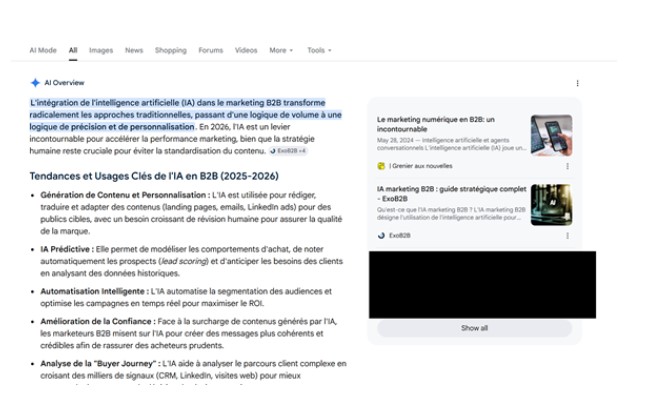Click the heading 'Tendances et Usages Clés de l'IA en B2B'
The width and height of the screenshot is (665, 415).
click(154, 176)
